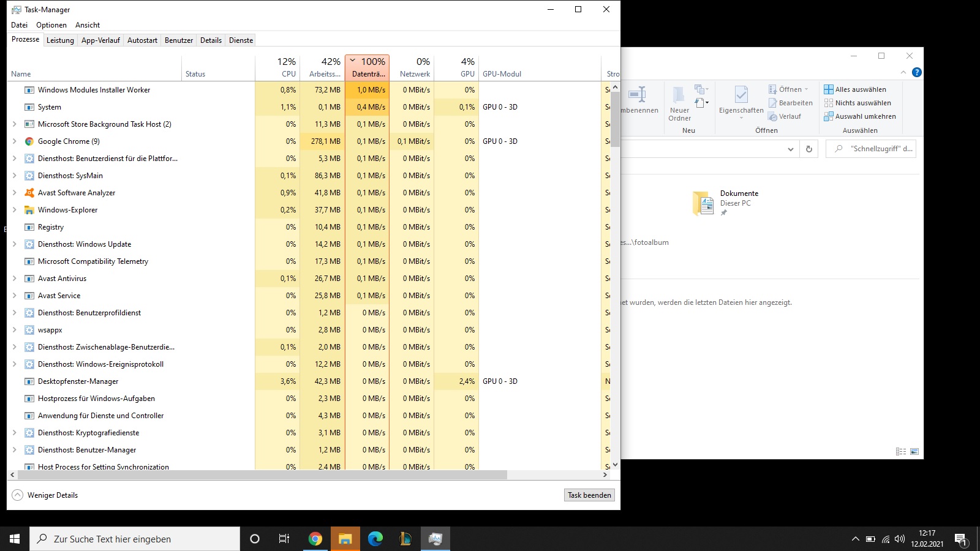The image size is (980, 551).
Task: Click the Task Manager vertical scrollbar thumb
Action: click(615, 119)
